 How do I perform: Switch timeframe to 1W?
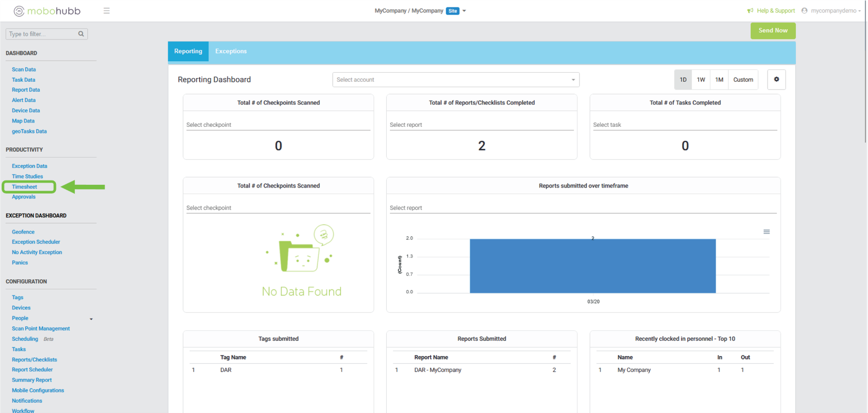(x=701, y=80)
